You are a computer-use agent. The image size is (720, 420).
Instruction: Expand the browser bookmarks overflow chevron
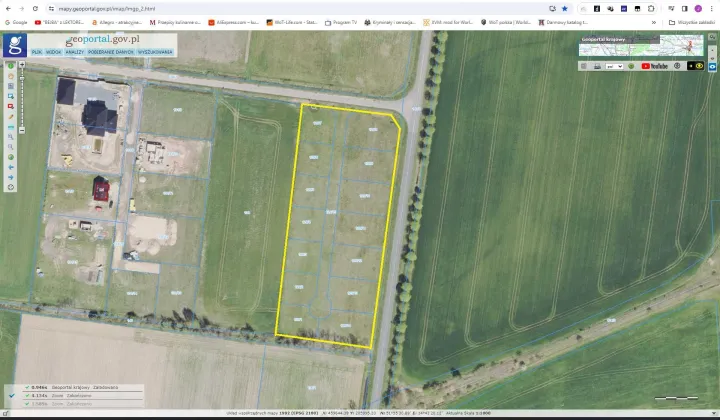pos(654,22)
